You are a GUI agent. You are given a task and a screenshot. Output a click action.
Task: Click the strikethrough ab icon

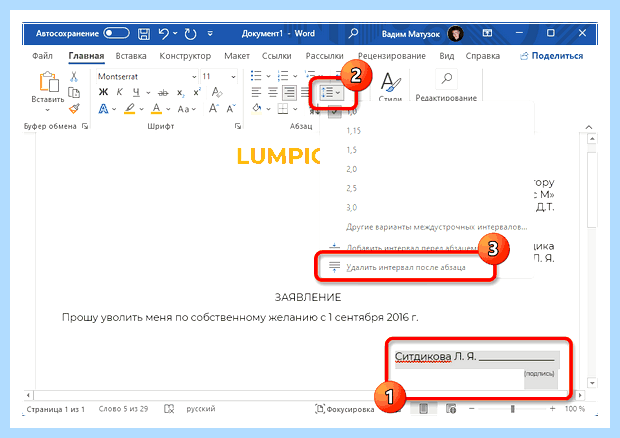click(x=163, y=93)
